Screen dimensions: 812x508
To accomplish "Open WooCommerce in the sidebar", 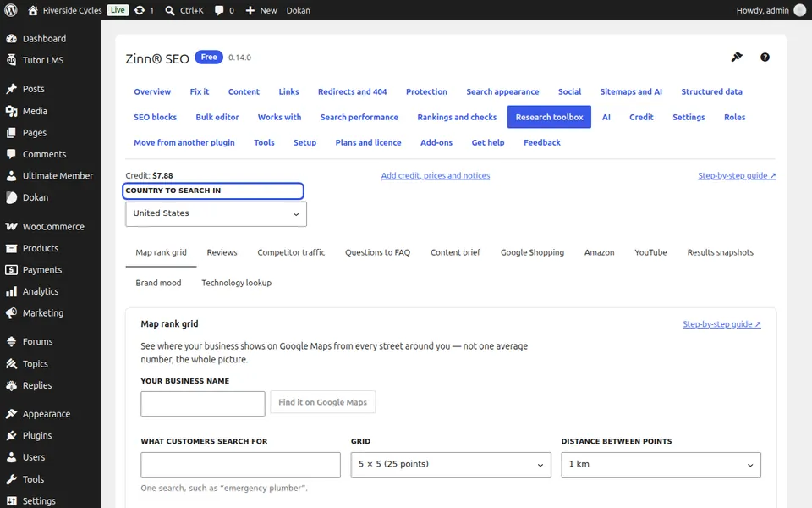I will click(51, 227).
